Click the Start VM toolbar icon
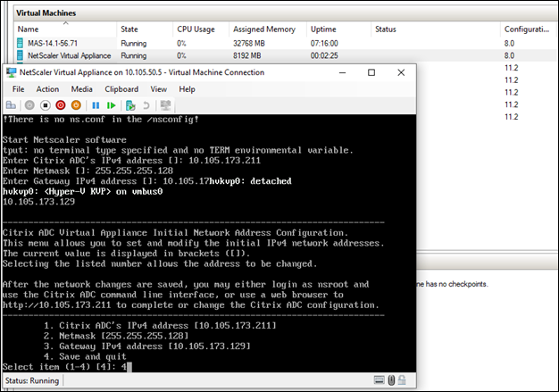Screen dimensions: 559x392 [x=29, y=105]
